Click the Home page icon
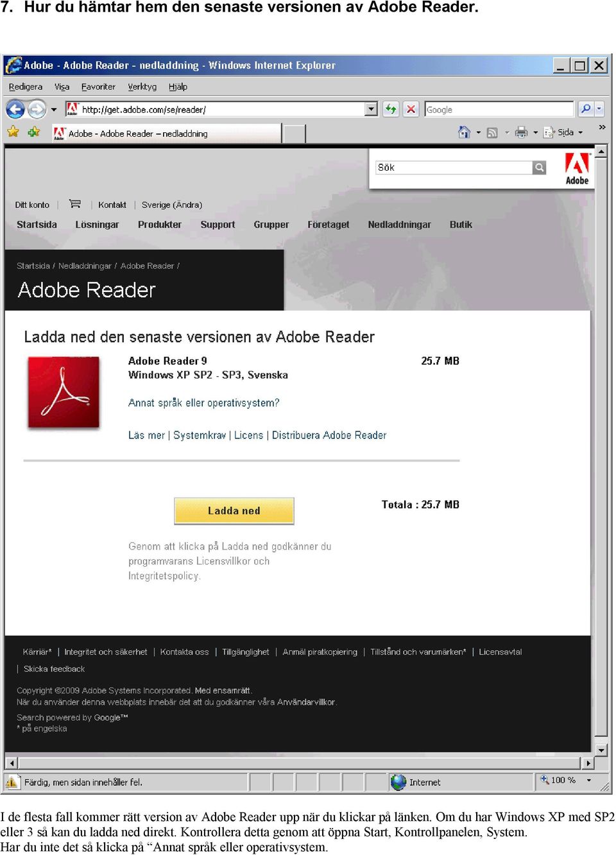The height and width of the screenshot is (855, 616). pos(464,132)
